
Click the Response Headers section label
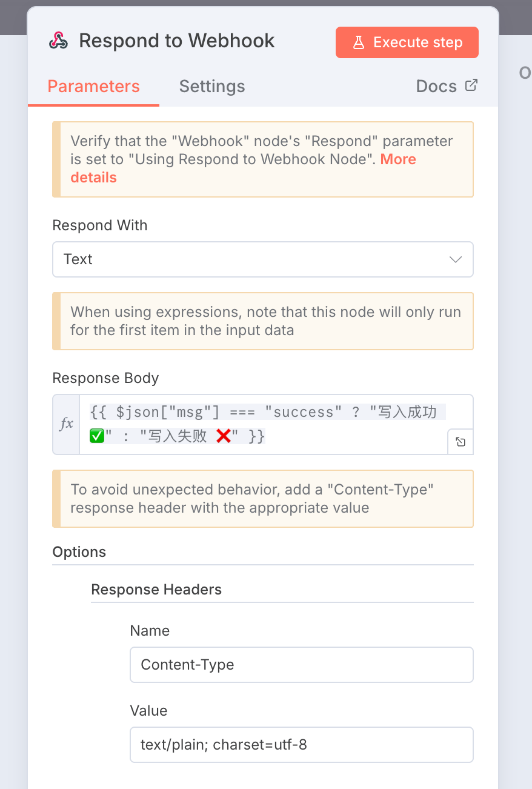156,590
